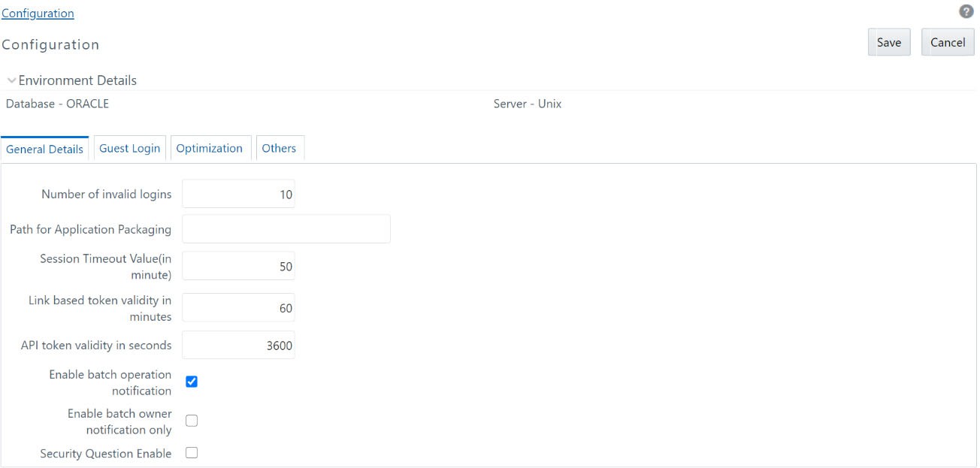Enable the Security Question option
Image resolution: width=980 pixels, height=468 pixels.
click(192, 452)
